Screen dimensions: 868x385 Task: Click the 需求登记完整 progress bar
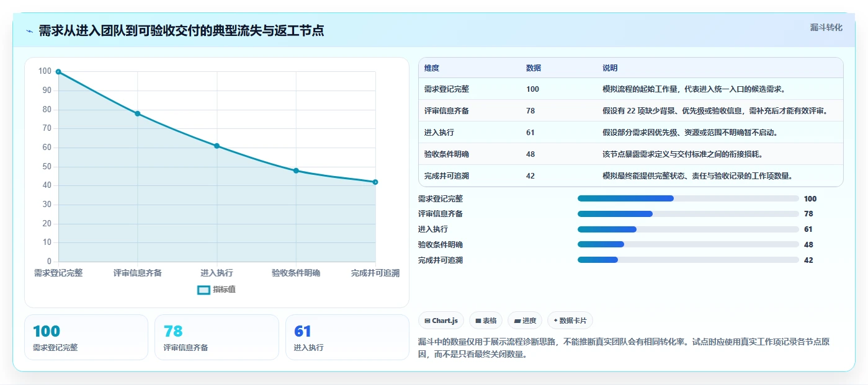688,198
